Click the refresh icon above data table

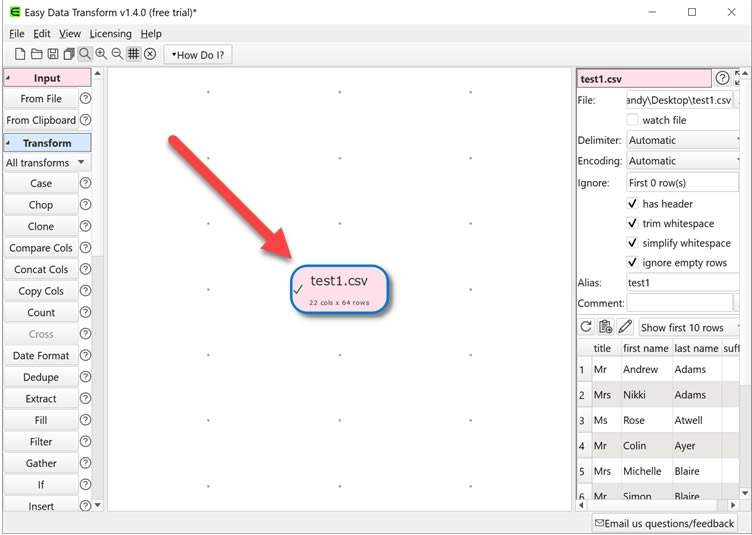click(x=586, y=327)
